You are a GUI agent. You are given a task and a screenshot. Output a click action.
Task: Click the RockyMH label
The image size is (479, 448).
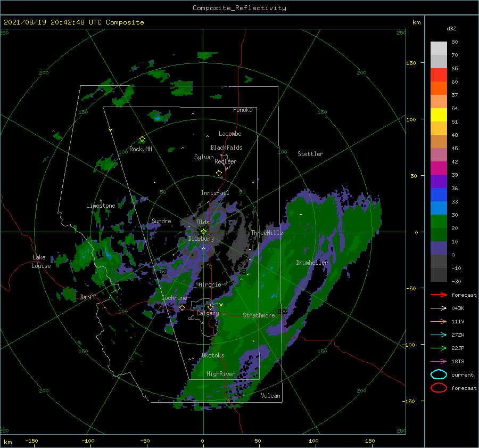[x=141, y=149]
